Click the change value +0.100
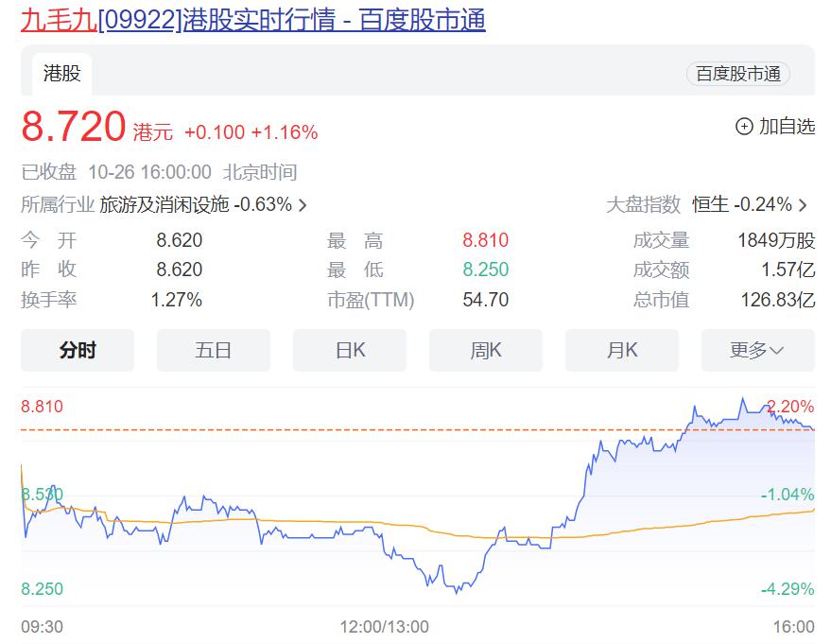 click(x=215, y=132)
